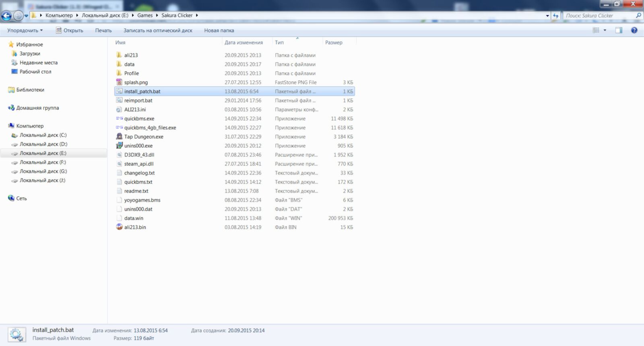Expand the arrow after Sakura Clicker breadcrumb

[x=197, y=15]
